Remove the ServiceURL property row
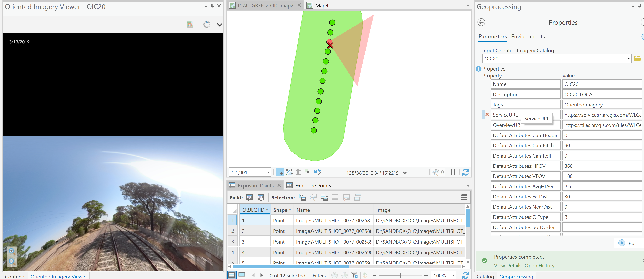The width and height of the screenshot is (644, 279). tap(487, 114)
